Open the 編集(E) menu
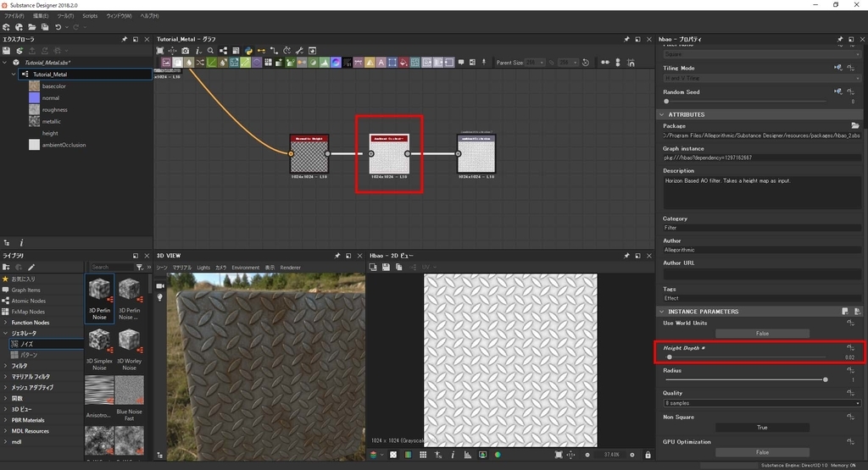 [x=41, y=16]
